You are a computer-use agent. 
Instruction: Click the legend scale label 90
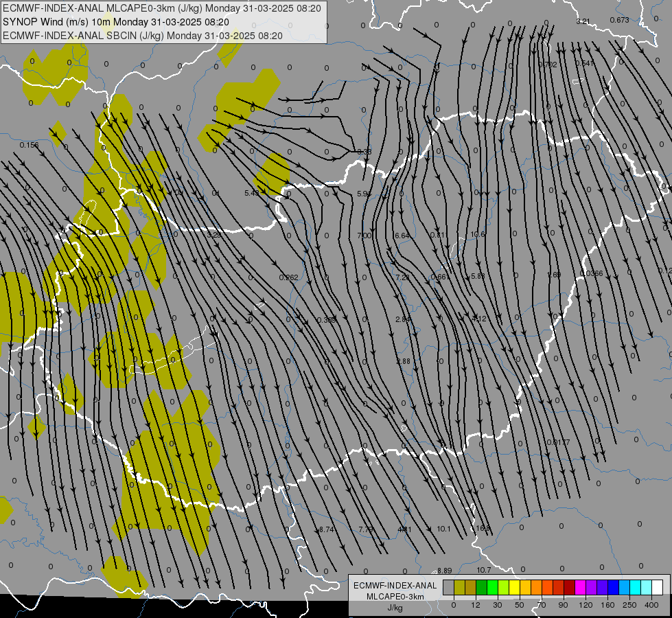563,605
